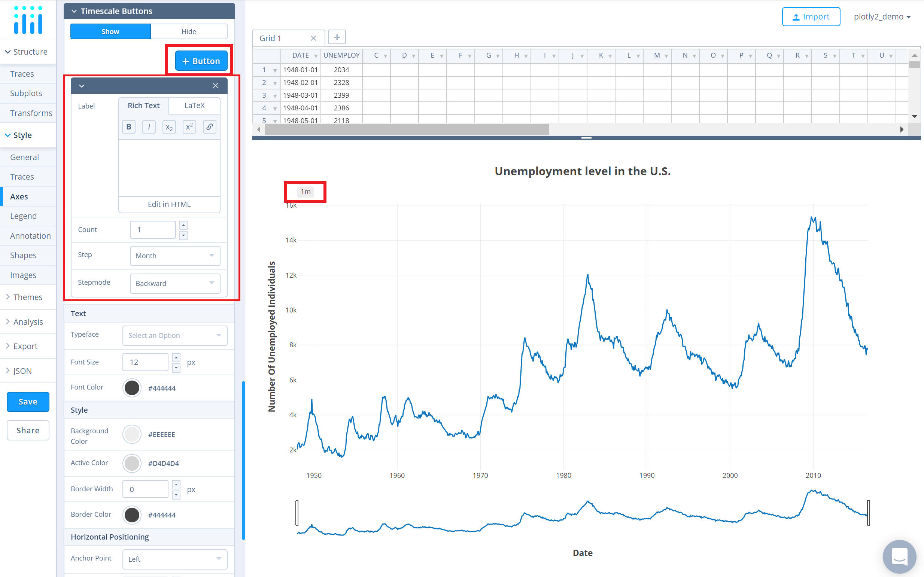Open the Step dropdown set to Month
924x577 pixels.
175,256
